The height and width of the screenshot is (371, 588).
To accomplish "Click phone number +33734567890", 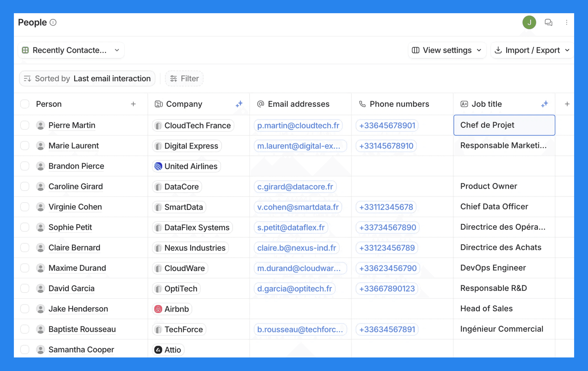I will 388,228.
